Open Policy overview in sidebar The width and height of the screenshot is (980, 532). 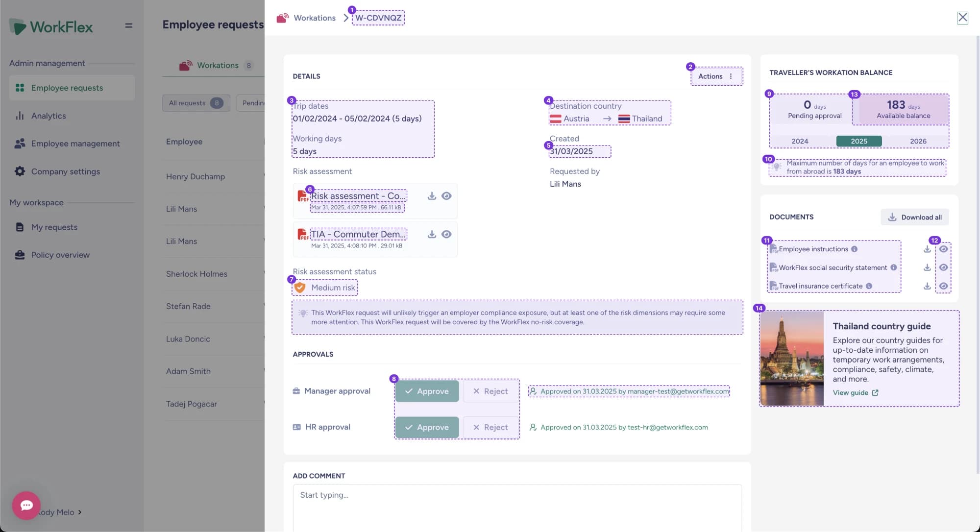click(72, 255)
